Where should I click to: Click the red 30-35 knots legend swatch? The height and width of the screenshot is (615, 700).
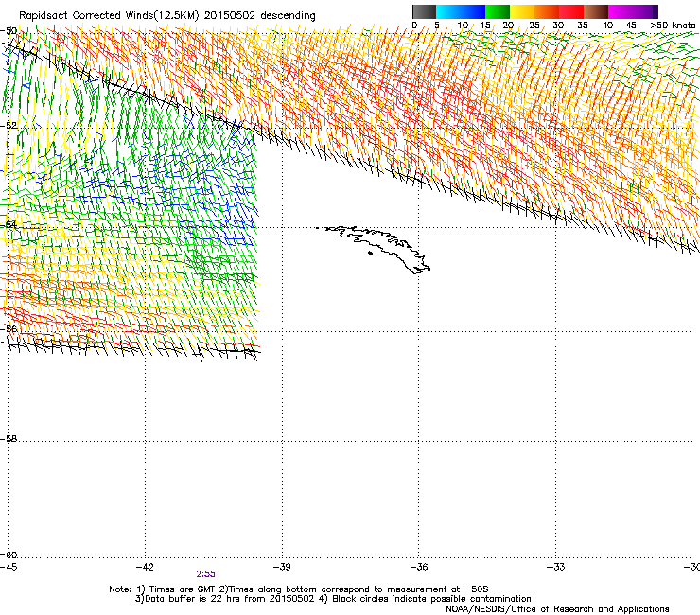pyautogui.click(x=571, y=11)
